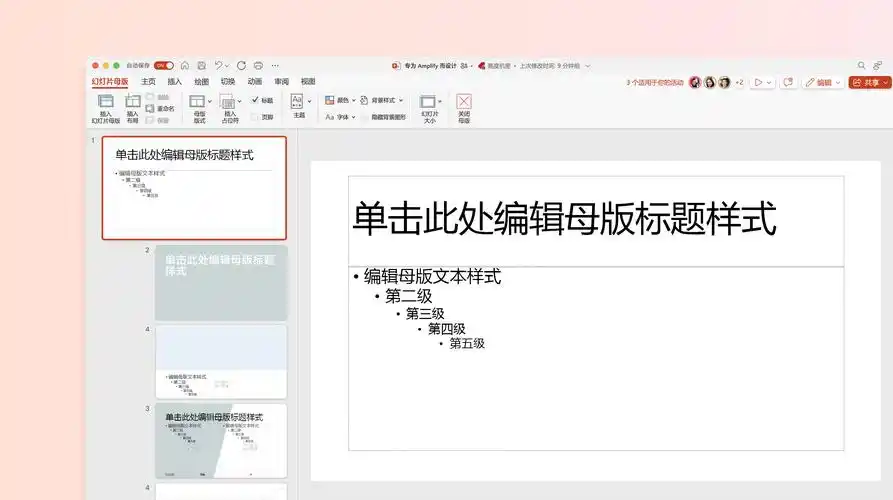Uncheck the 标题 checkbox
Viewport: 893px width, 500px height.
coord(255,100)
